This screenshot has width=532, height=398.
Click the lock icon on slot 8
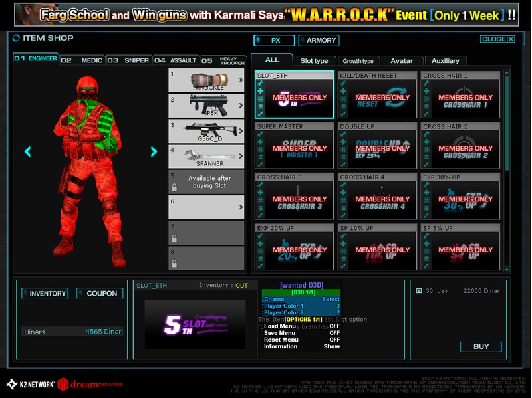coord(174,263)
